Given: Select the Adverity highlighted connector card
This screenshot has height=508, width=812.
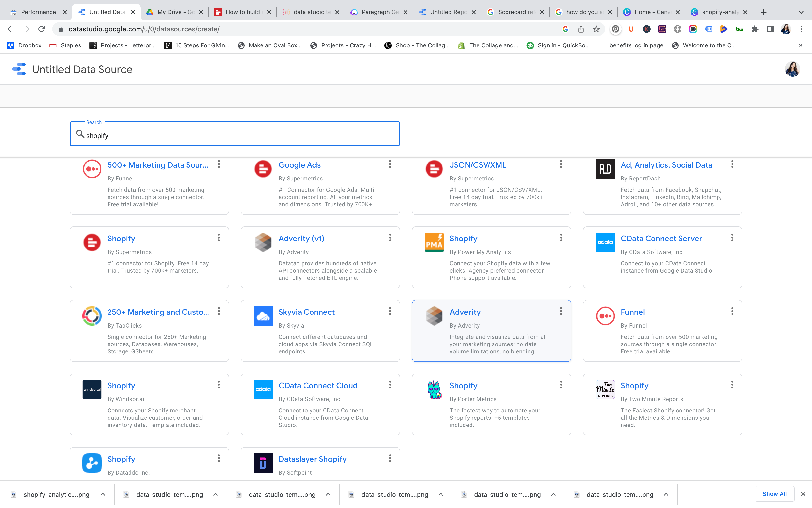Looking at the screenshot, I should (491, 331).
